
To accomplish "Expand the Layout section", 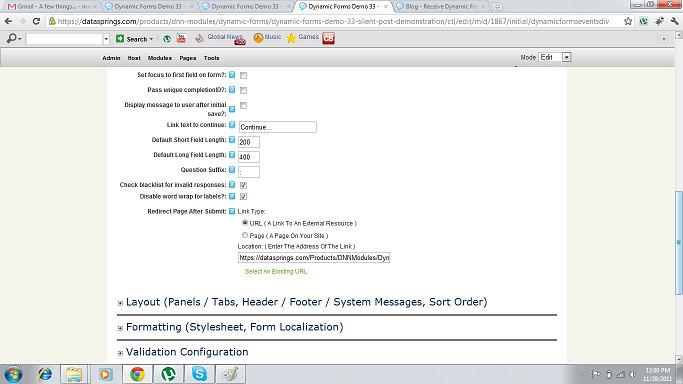I will point(120,303).
